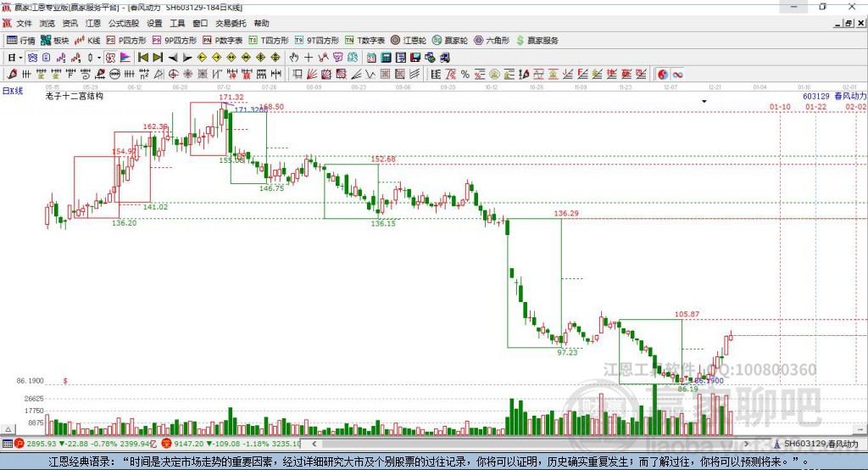This screenshot has height=470, width=868.
Task: Restore the inner document window
Action: pos(849,23)
